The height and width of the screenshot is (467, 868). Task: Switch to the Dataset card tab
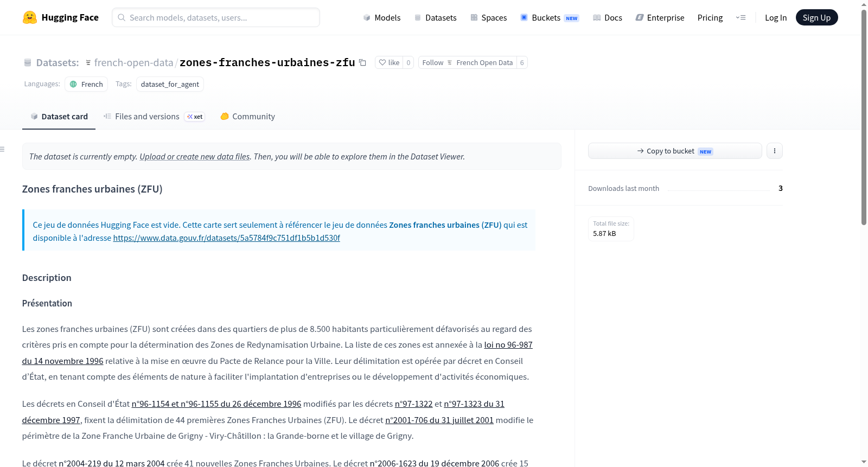pos(59,117)
